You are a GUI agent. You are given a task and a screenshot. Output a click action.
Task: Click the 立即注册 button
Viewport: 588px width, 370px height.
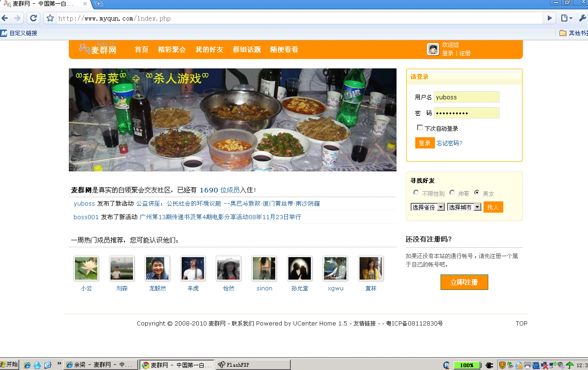pos(464,282)
